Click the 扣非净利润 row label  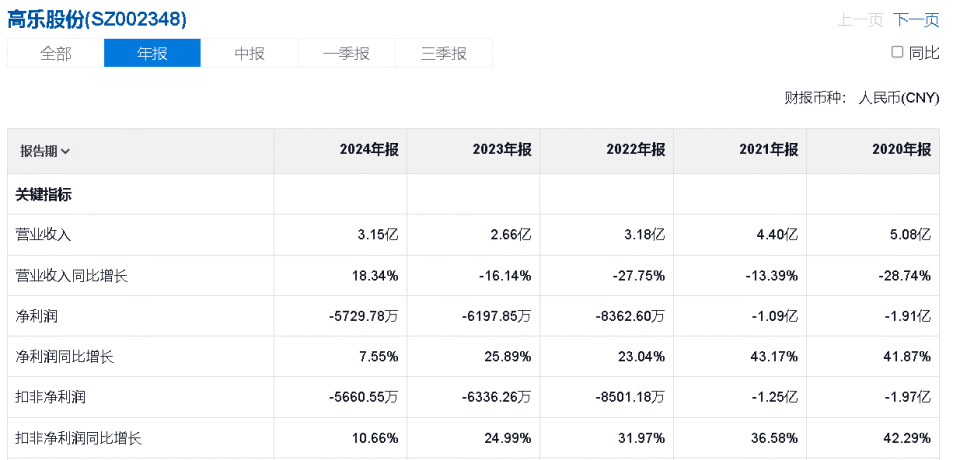point(50,397)
